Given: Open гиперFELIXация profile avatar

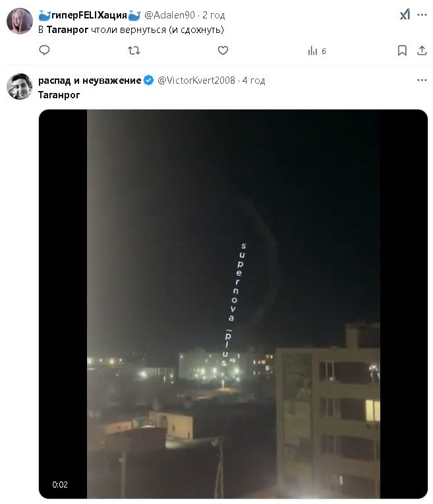Looking at the screenshot, I should (x=20, y=21).
